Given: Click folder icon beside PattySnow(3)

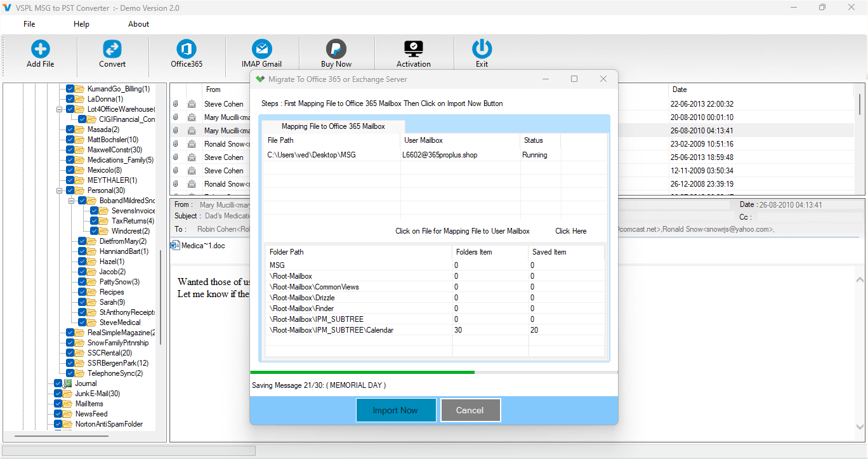Looking at the screenshot, I should (92, 282).
